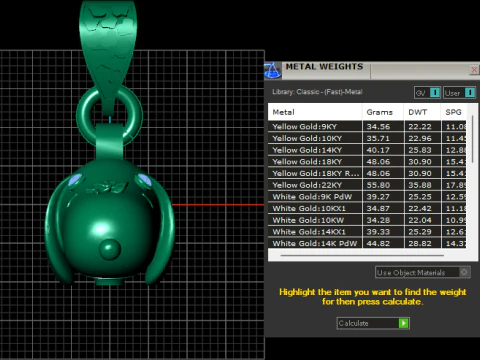Click the green Calculate arrow button

403,323
